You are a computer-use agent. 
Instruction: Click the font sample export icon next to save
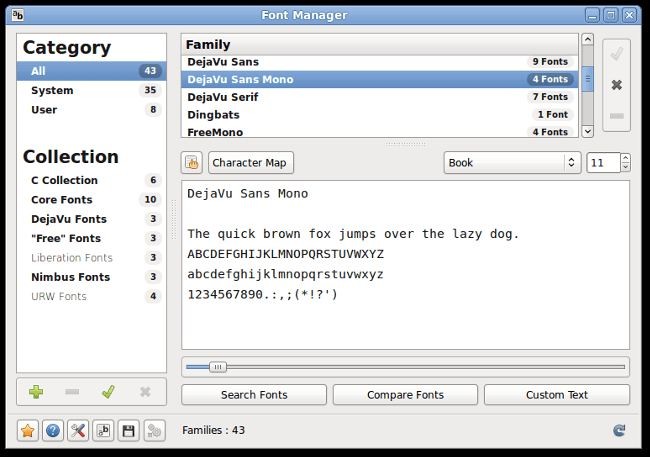click(103, 430)
